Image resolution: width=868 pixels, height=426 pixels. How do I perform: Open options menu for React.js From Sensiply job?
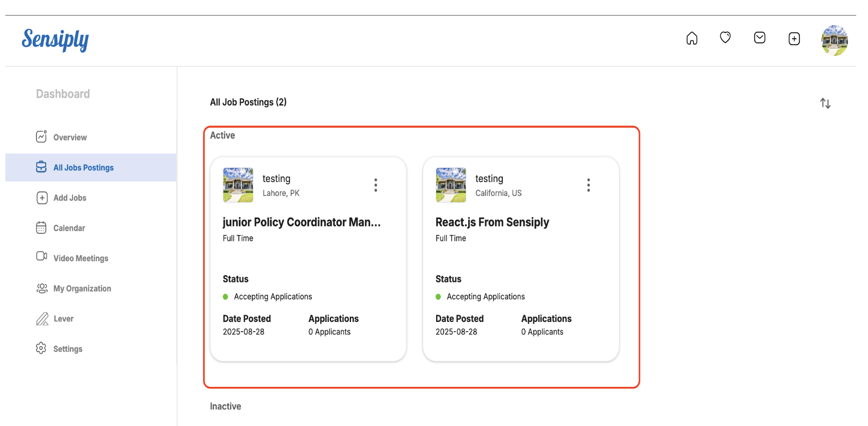(x=589, y=185)
